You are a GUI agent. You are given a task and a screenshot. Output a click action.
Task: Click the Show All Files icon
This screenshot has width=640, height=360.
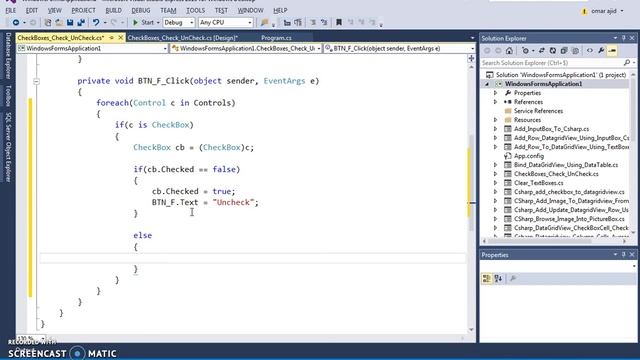(575, 51)
